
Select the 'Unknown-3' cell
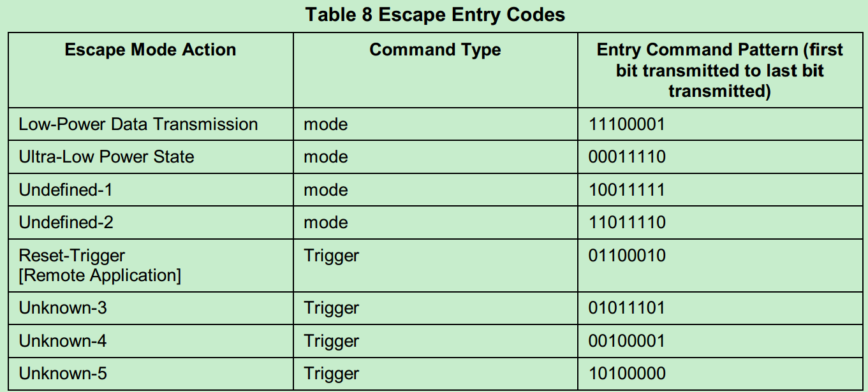click(63, 309)
